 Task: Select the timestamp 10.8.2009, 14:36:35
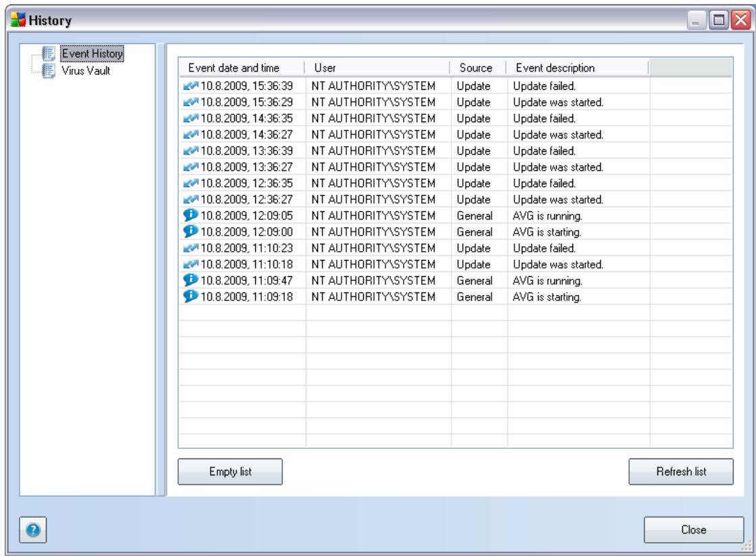point(246,118)
